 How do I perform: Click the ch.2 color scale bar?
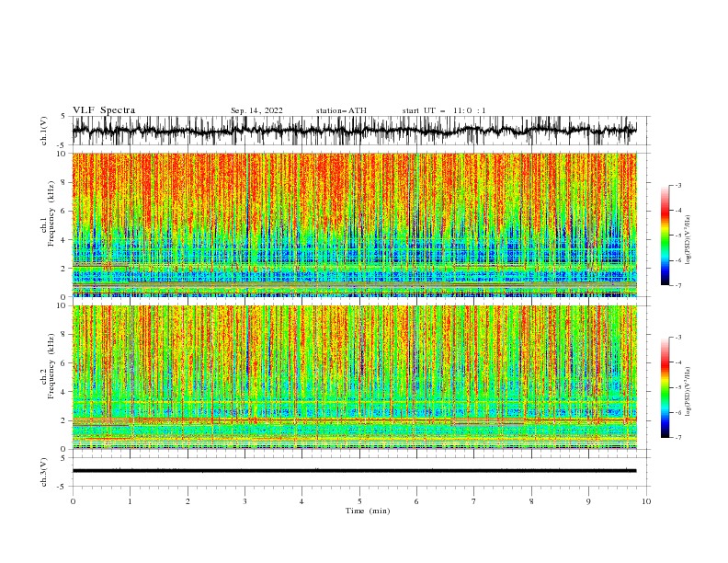[665, 387]
